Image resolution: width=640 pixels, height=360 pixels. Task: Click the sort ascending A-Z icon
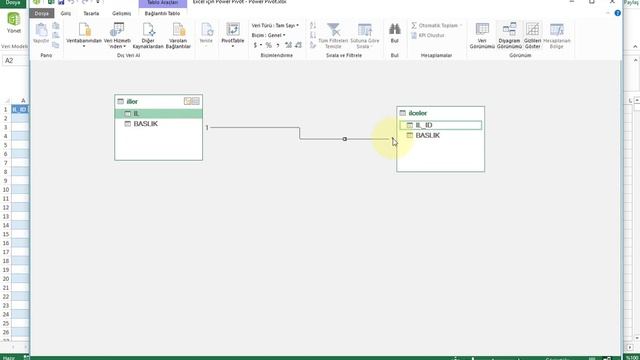313,25
